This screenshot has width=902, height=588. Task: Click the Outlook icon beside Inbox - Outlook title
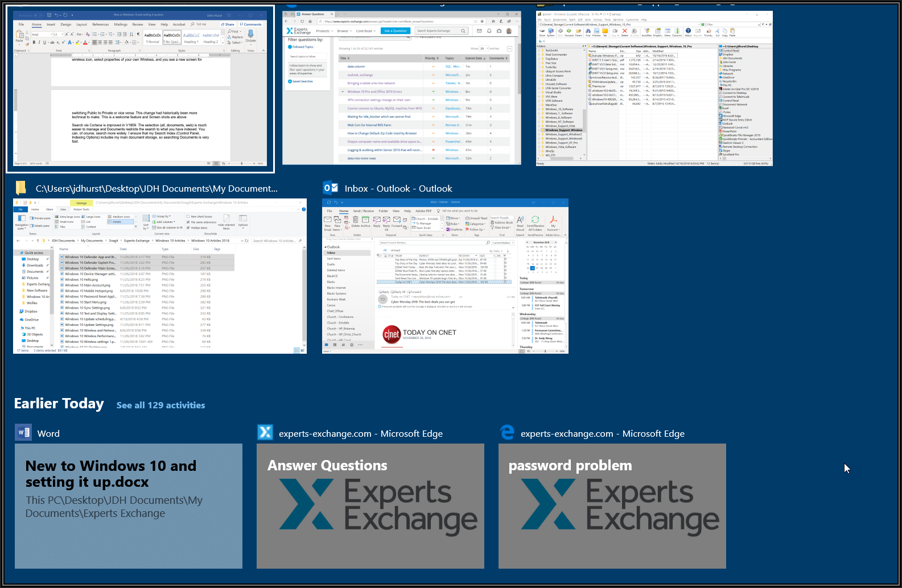coord(330,188)
